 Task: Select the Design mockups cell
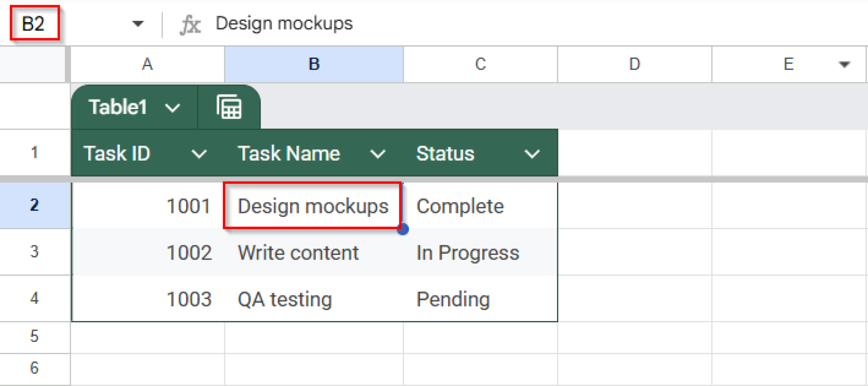[313, 206]
